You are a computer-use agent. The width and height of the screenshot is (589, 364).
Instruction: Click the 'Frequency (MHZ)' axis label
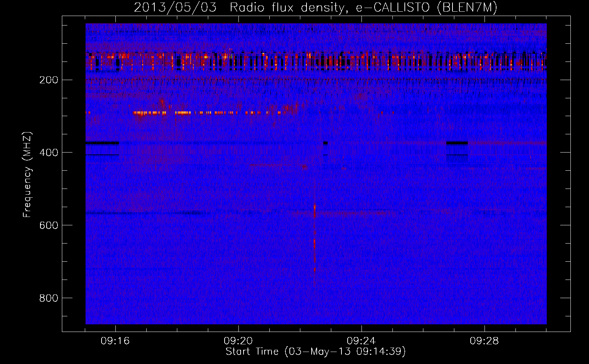(x=27, y=174)
